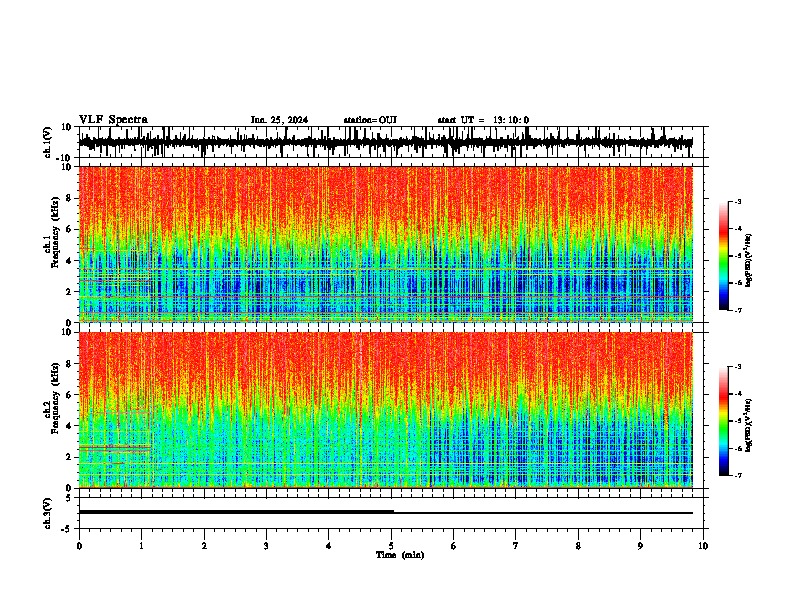
Task: Click the "9" tick on the Time axis
Action: [640, 546]
